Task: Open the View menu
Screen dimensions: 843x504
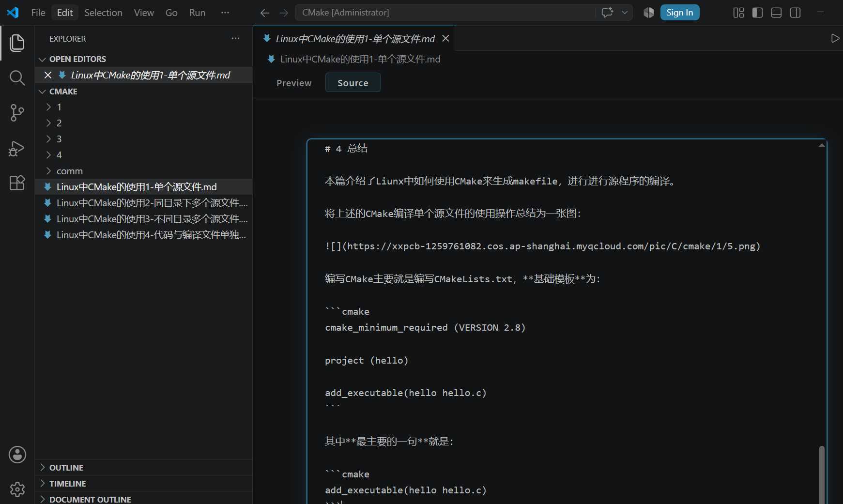Action: click(x=144, y=13)
